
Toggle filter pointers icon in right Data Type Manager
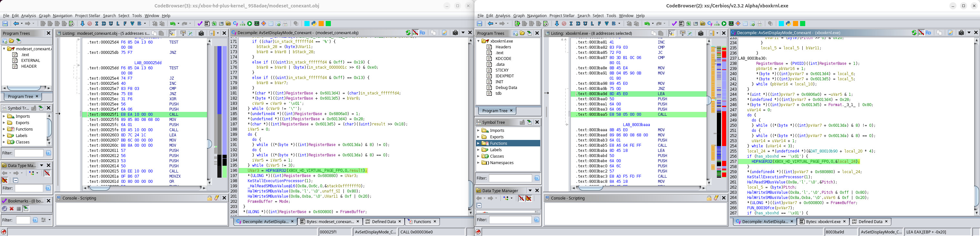tap(529, 198)
